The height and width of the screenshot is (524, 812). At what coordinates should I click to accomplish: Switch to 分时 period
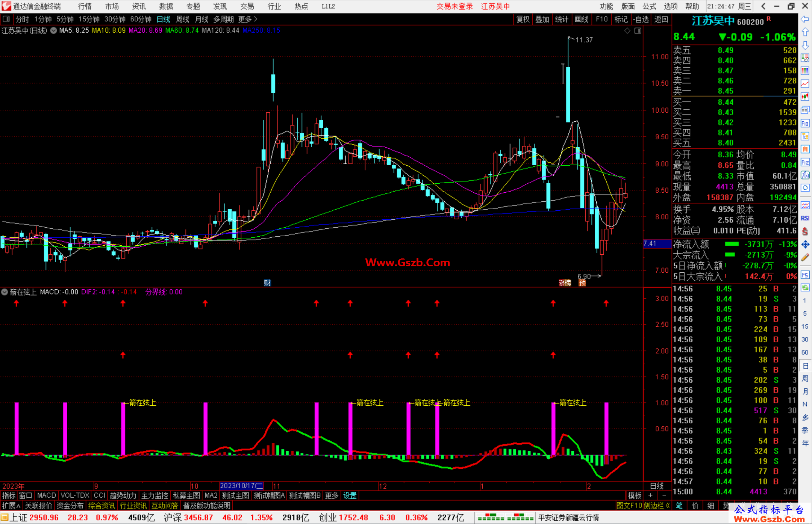tap(22, 19)
